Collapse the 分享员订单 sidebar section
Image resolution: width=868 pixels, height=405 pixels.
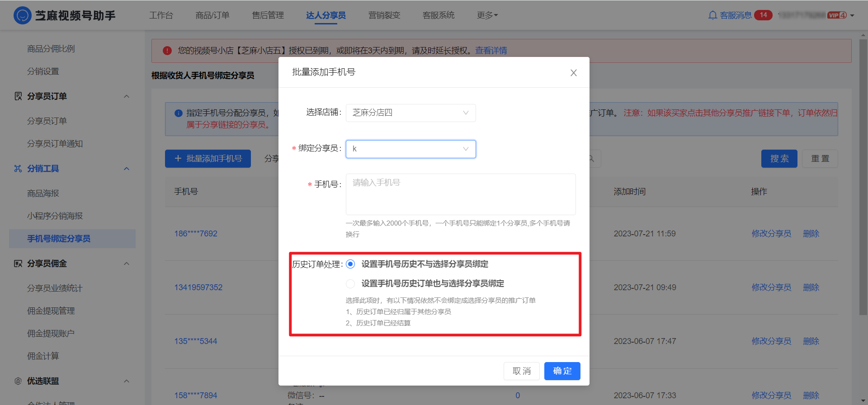(127, 96)
